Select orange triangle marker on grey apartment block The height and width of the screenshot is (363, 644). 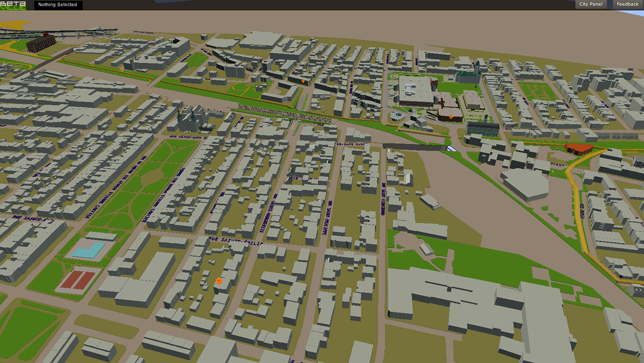(303, 82)
